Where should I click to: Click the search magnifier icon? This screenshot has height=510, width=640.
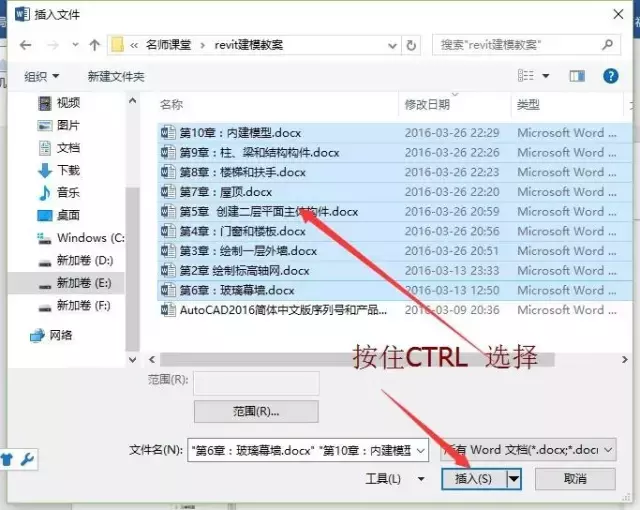coord(608,44)
